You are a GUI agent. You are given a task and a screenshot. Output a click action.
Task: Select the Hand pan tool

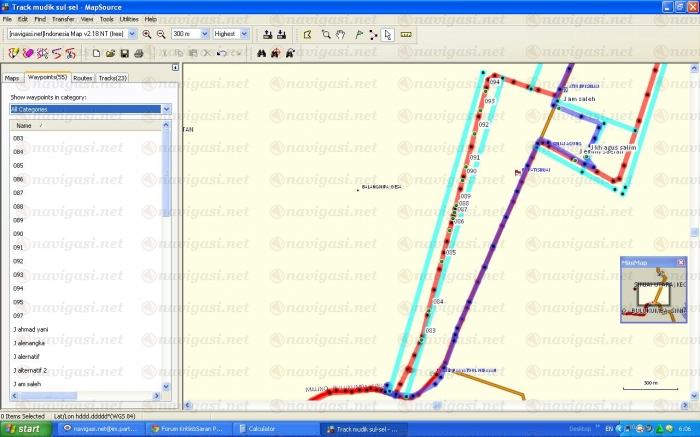point(341,33)
